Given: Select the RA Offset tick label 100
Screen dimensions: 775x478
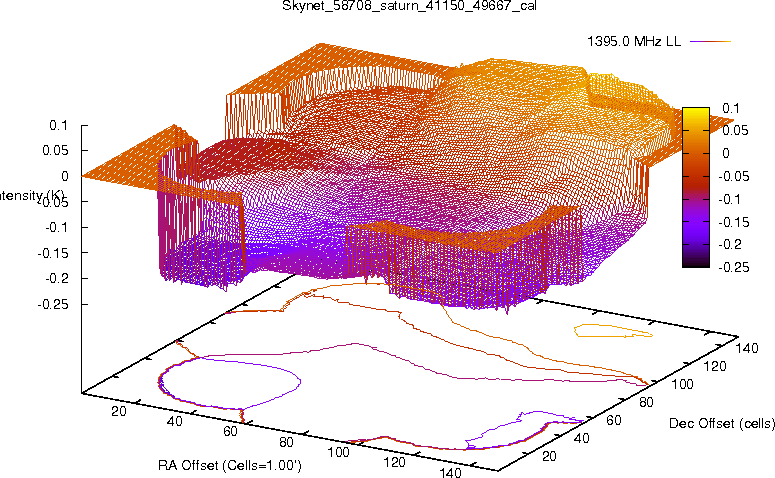Looking at the screenshot, I should [339, 452].
